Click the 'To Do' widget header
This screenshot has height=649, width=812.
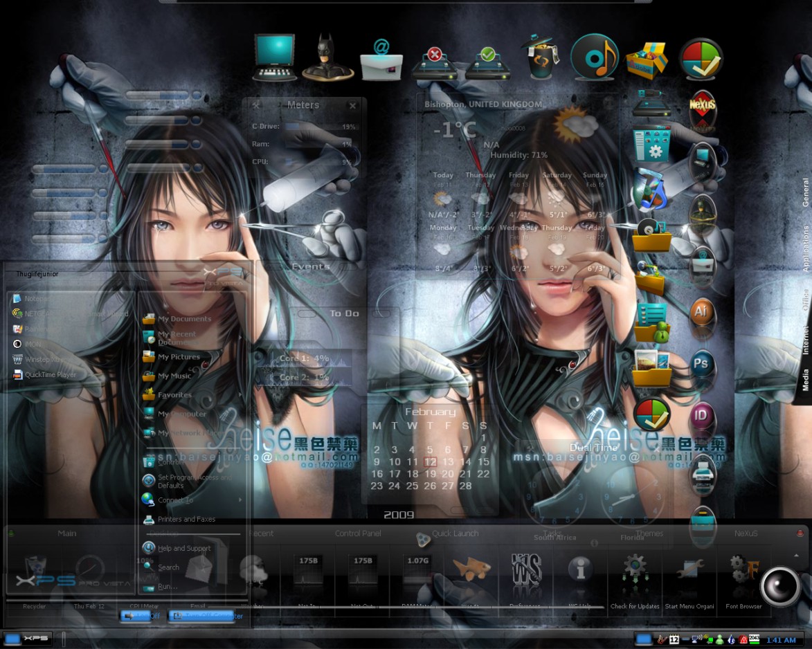pyautogui.click(x=344, y=313)
